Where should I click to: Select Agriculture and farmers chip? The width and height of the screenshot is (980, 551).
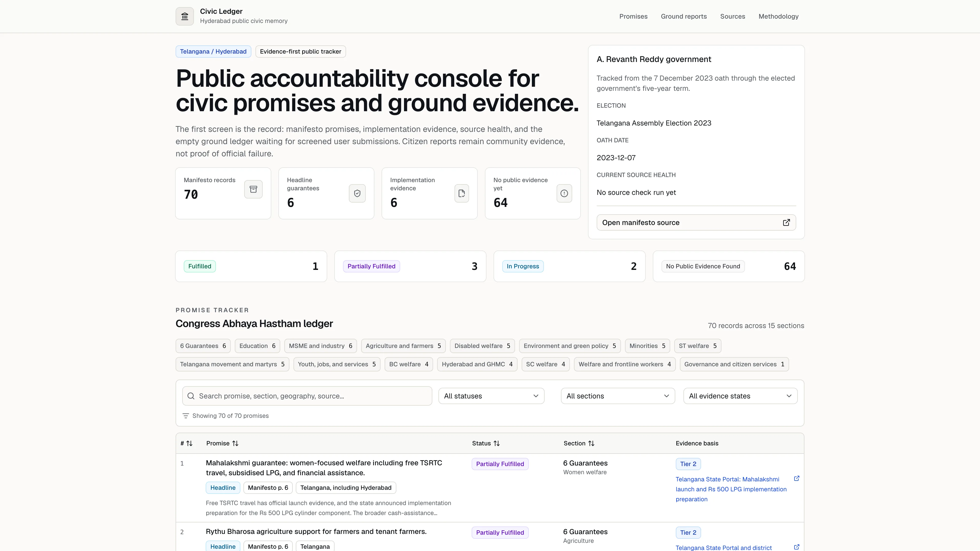pos(403,346)
